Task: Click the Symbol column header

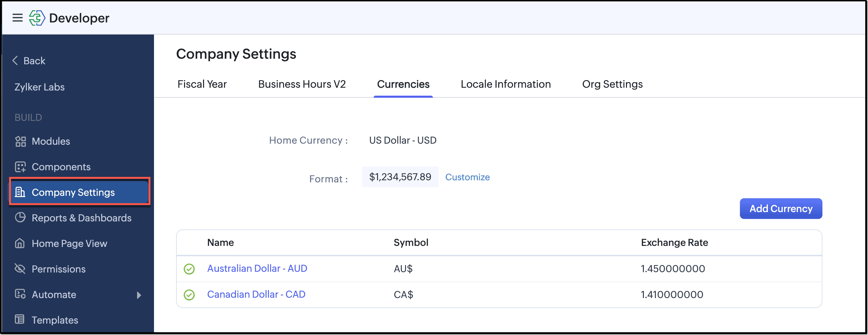Action: 411,242
